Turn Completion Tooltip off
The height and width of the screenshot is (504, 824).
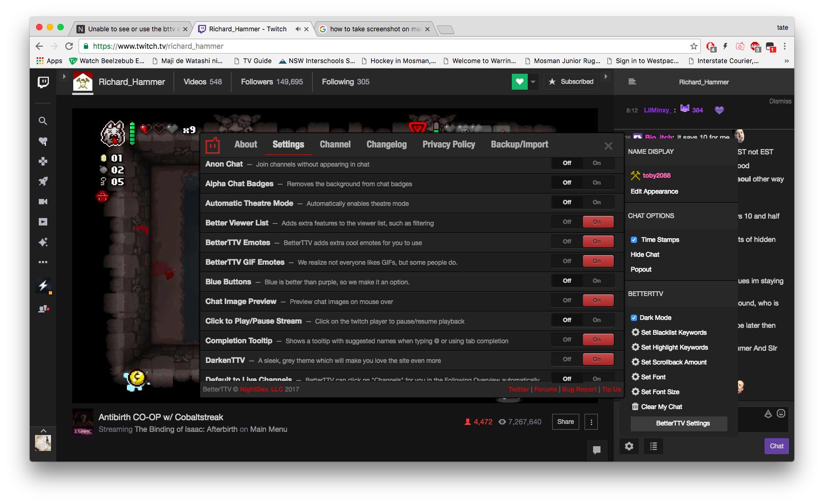[567, 340]
